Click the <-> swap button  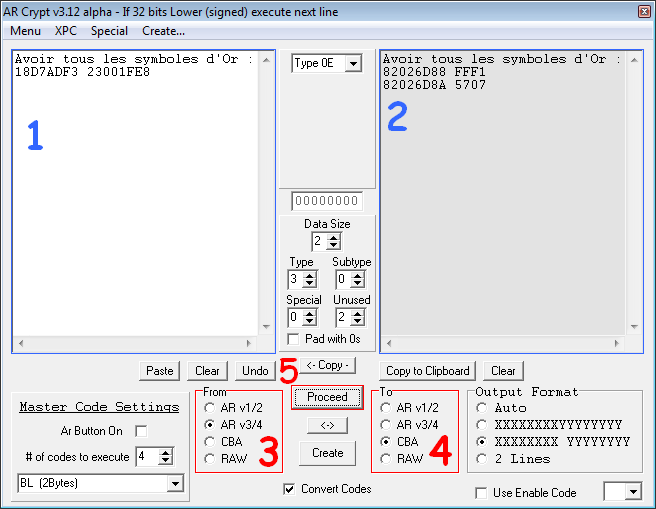(327, 425)
